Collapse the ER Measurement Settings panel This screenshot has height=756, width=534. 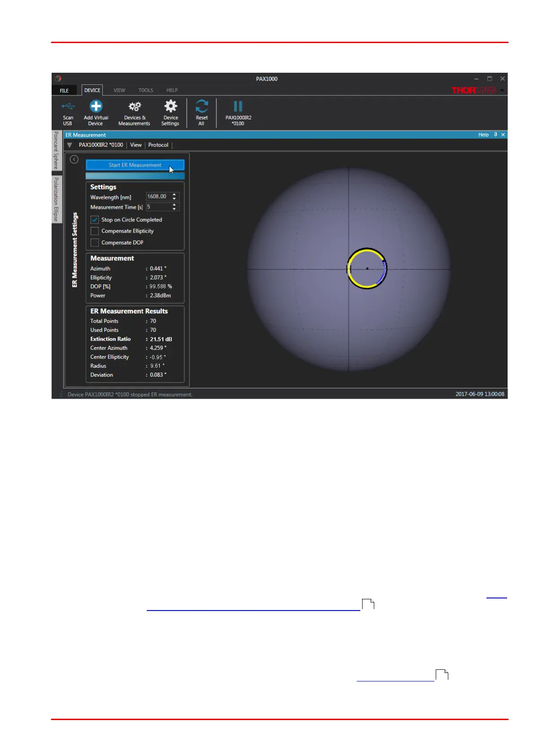pos(74,159)
